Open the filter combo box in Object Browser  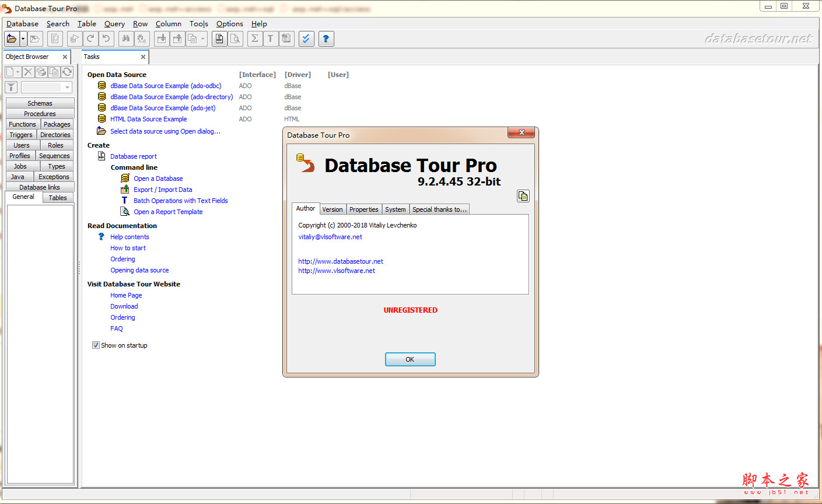[47, 87]
